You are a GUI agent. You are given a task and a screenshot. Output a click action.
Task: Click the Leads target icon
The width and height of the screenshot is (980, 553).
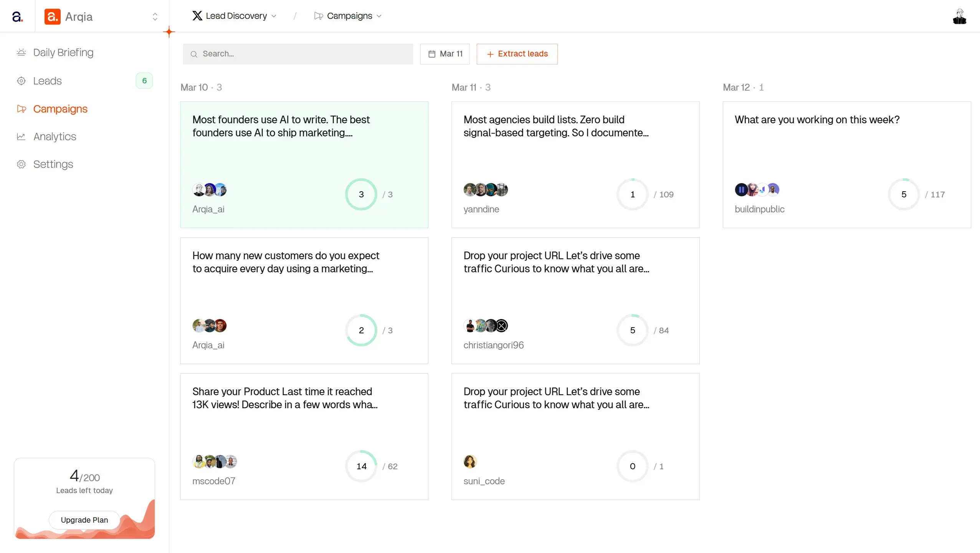coord(21,81)
